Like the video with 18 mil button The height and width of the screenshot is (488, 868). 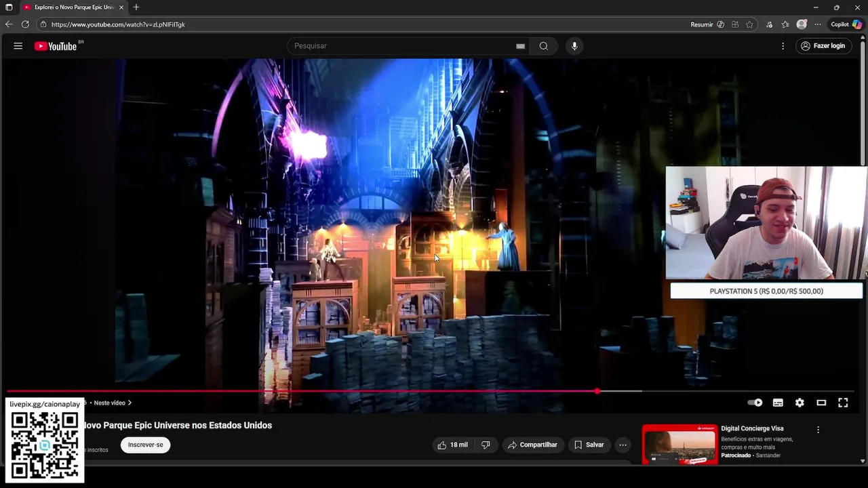pos(452,445)
